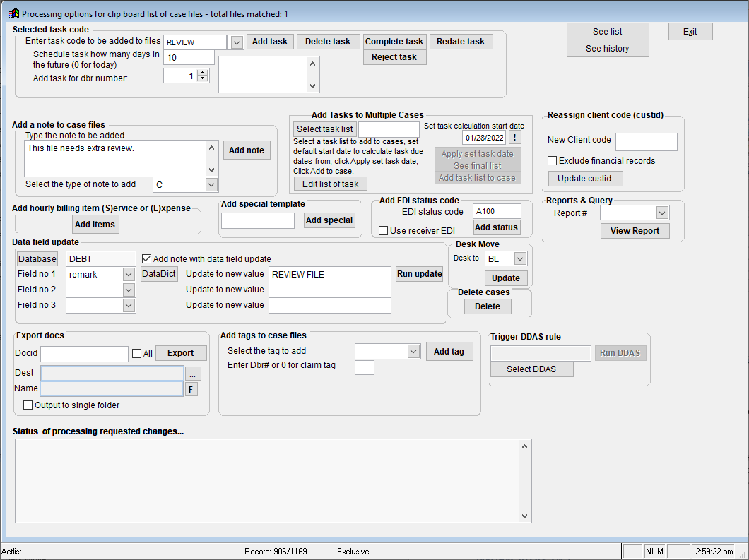
Task: Click the DEBT database name field
Action: (x=101, y=258)
